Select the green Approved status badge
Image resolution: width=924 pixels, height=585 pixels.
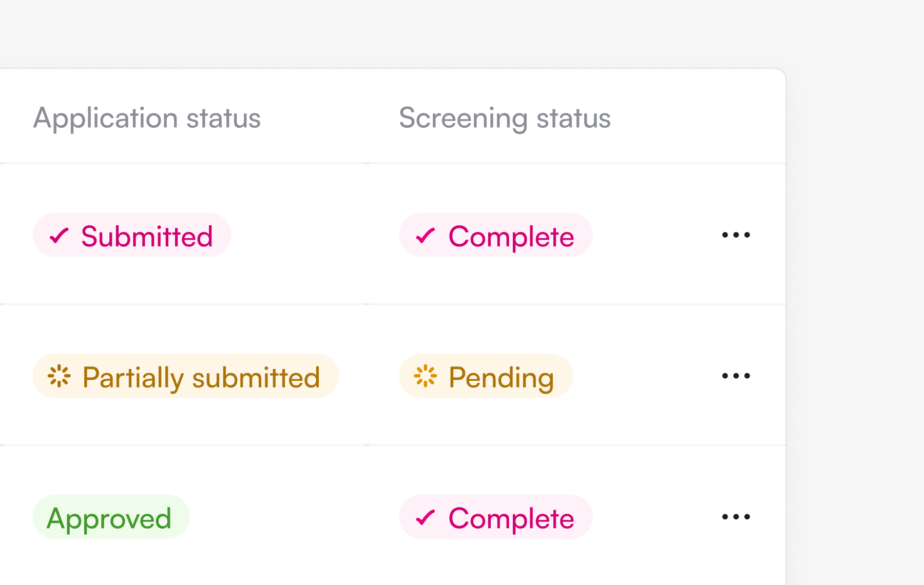111,517
